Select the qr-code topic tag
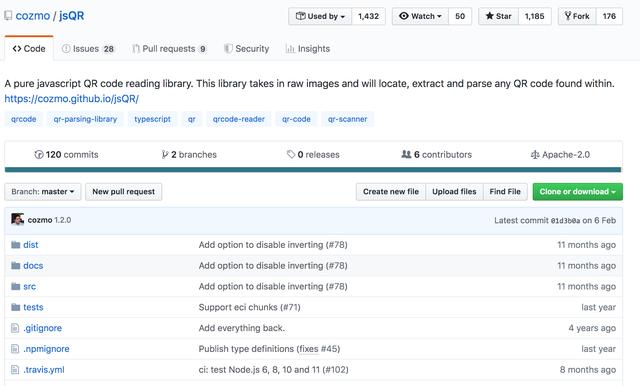The image size is (640, 386). [296, 119]
